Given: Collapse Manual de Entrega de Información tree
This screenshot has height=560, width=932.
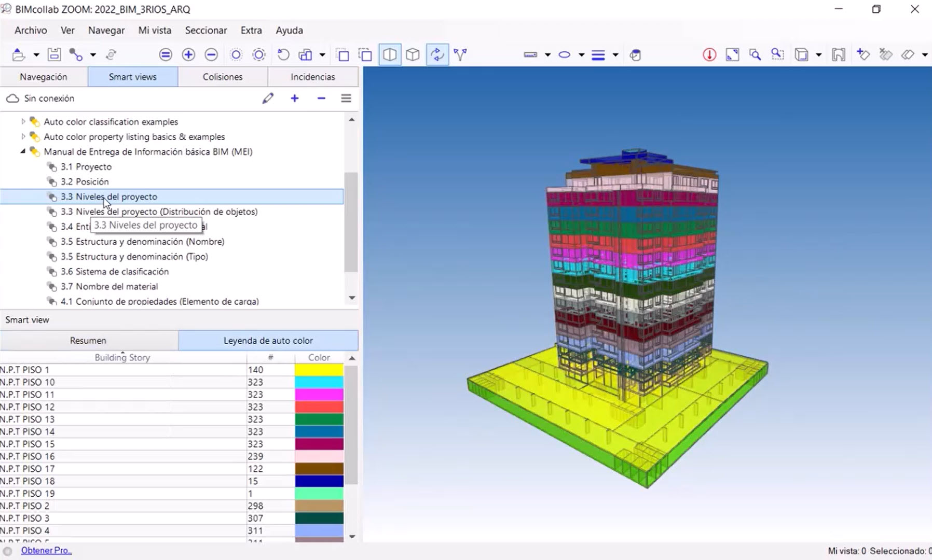Looking at the screenshot, I should [x=23, y=152].
